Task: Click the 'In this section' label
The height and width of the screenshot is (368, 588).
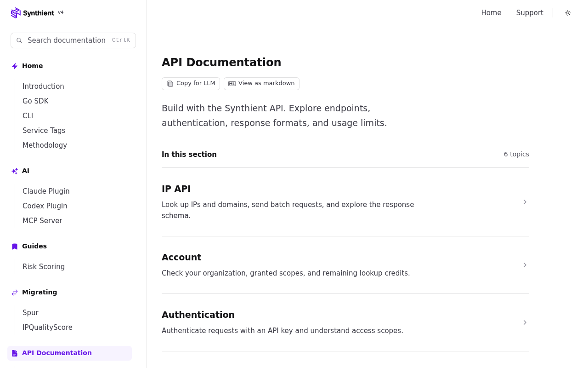Action: (189, 155)
